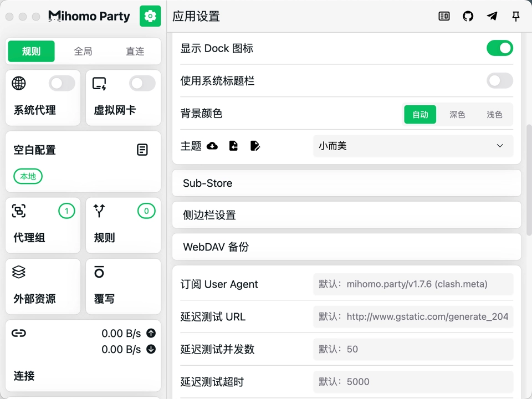Click the 规则 count badge 0
Screen dimensions: 532x399
[x=146, y=211]
